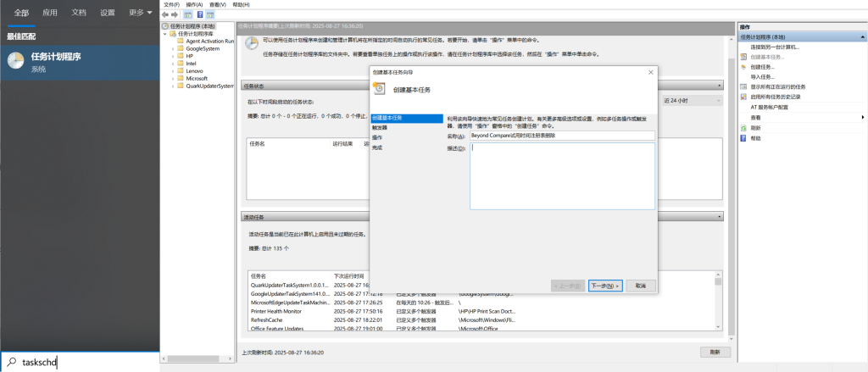The image size is (868, 372).
Task: Click the active tasks list scrollbar down arrow
Action: tap(718, 328)
